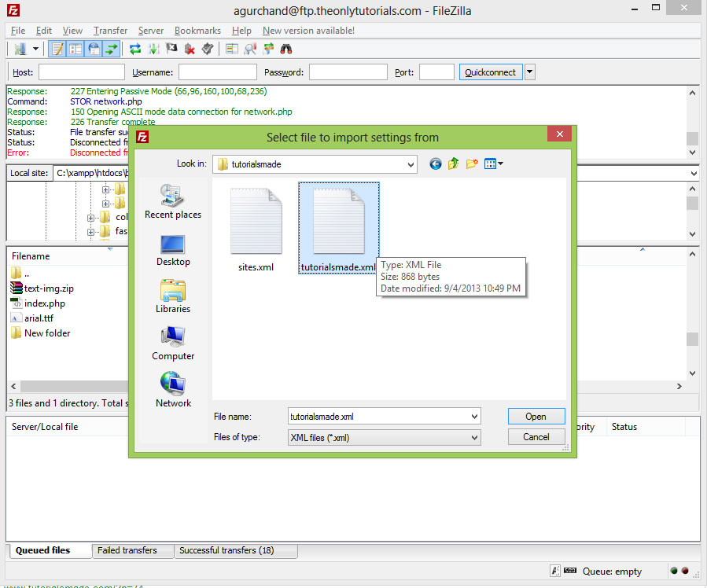707x588 pixels.
Task: Expand the Look in folder dropdown
Action: pyautogui.click(x=414, y=164)
